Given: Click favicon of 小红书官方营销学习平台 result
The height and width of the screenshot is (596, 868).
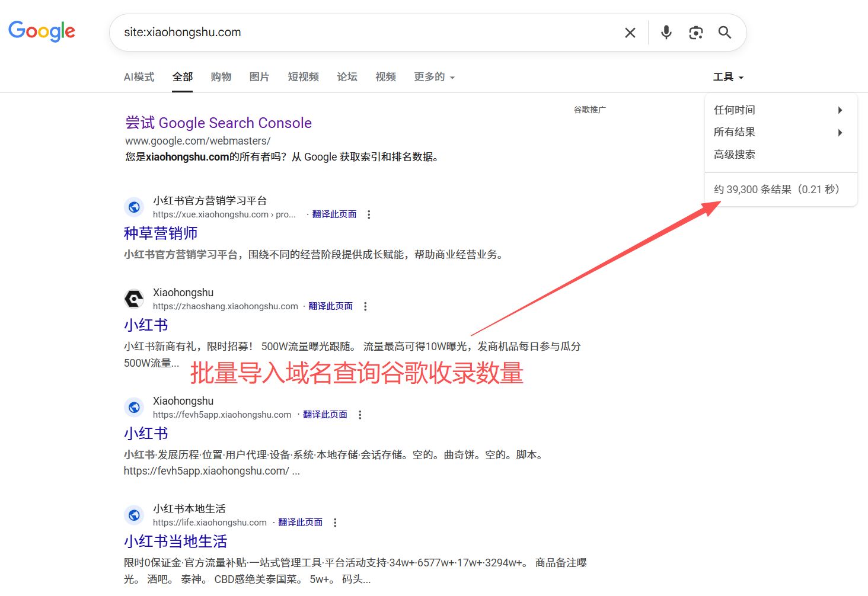Looking at the screenshot, I should 135,207.
